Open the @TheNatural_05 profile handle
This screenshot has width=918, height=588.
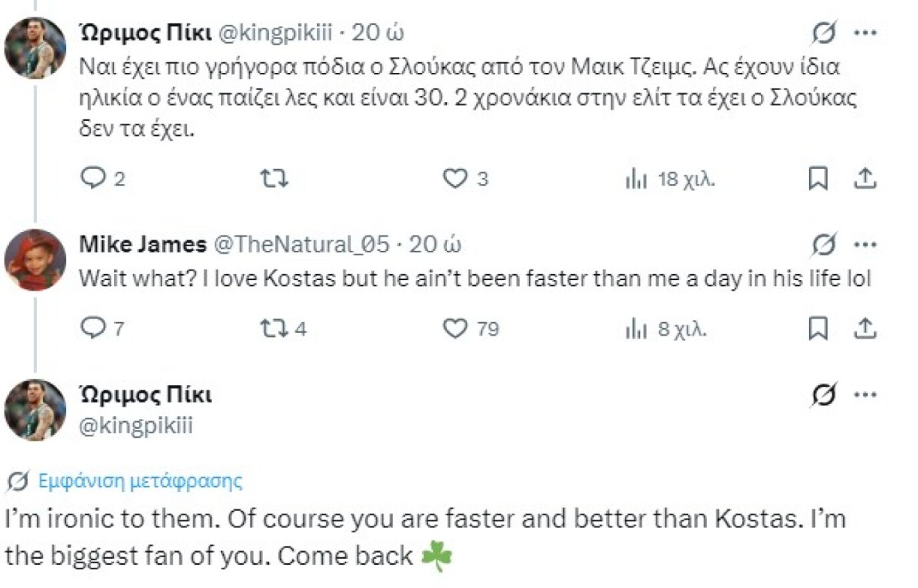[303, 245]
